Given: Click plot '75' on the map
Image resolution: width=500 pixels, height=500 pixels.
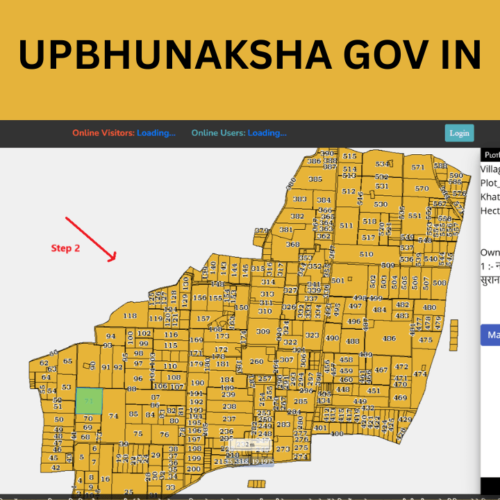Looking at the screenshot, I should [138, 434].
